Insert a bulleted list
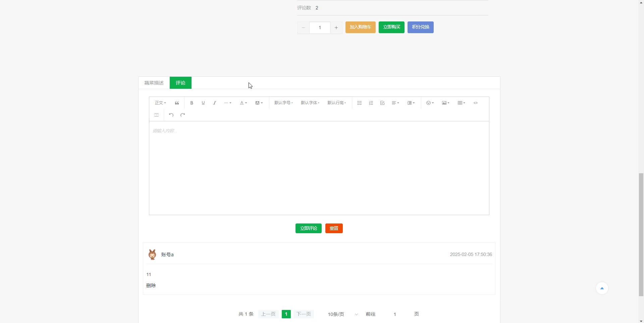 (x=360, y=103)
